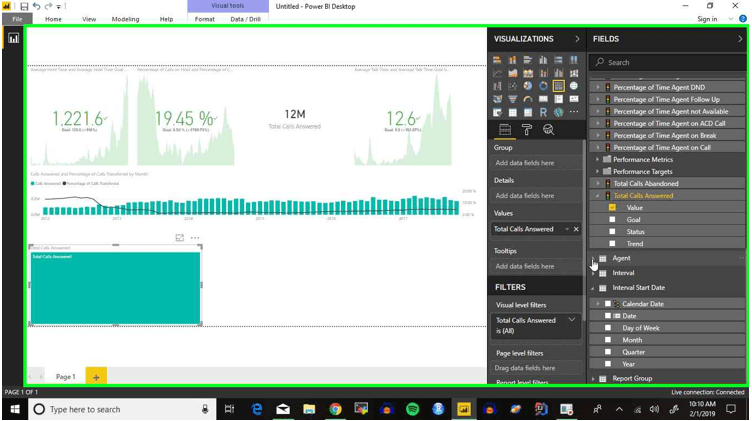Open the Home ribbon tab

pos(53,19)
